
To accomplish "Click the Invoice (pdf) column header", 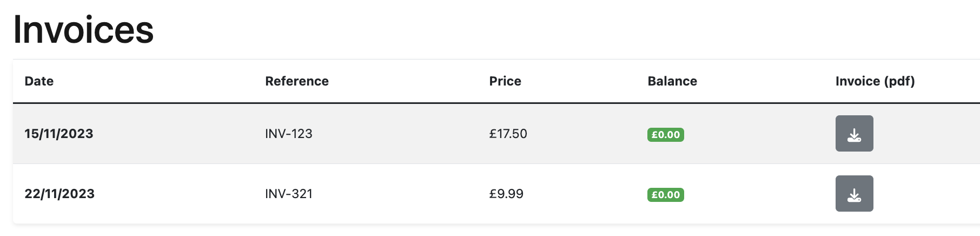I will tap(875, 81).
